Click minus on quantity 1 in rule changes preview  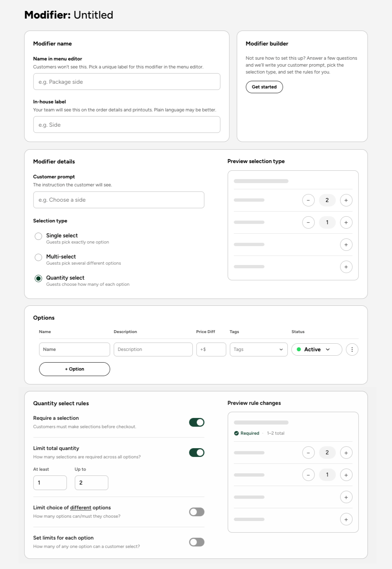(x=308, y=475)
